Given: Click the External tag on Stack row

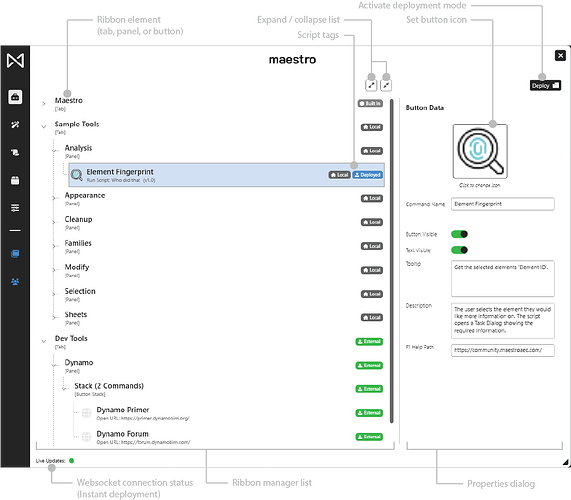Looking at the screenshot, I should [369, 389].
